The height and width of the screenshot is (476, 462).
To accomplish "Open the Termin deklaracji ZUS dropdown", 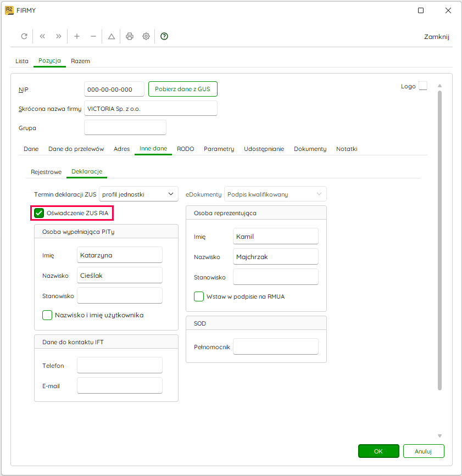I will (138, 194).
